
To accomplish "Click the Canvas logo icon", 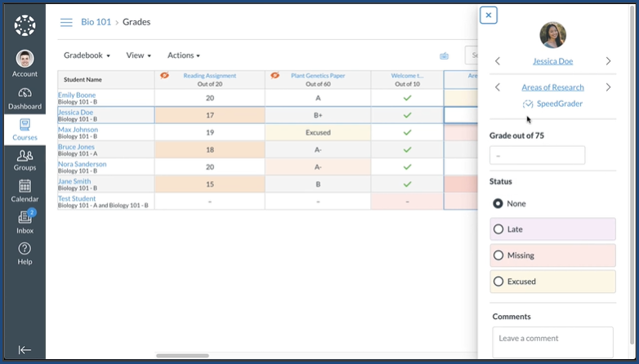I will [x=25, y=25].
